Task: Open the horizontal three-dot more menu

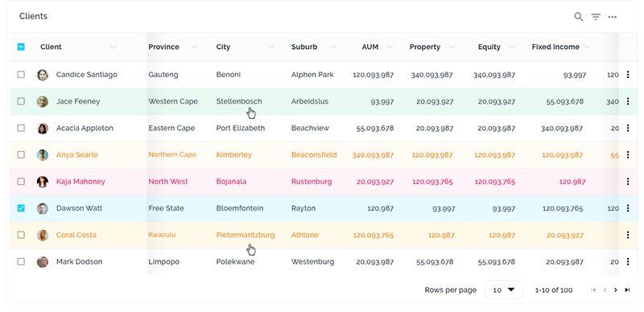Action: (613, 17)
